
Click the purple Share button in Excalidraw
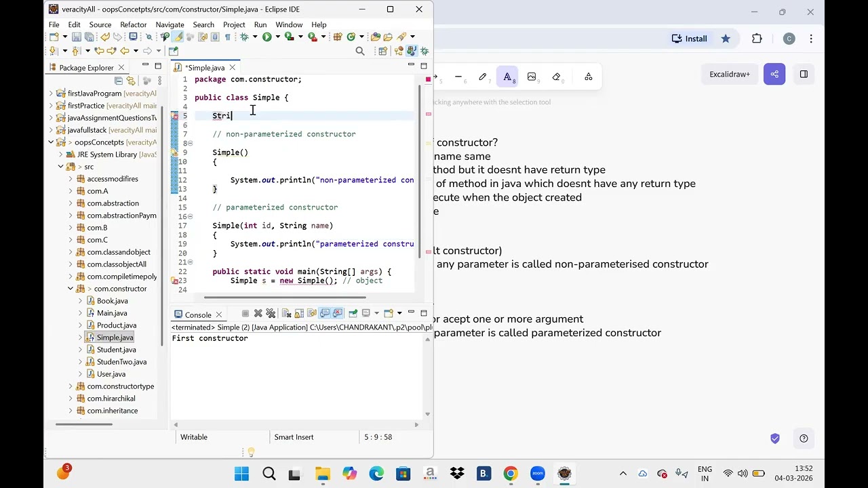click(774, 74)
